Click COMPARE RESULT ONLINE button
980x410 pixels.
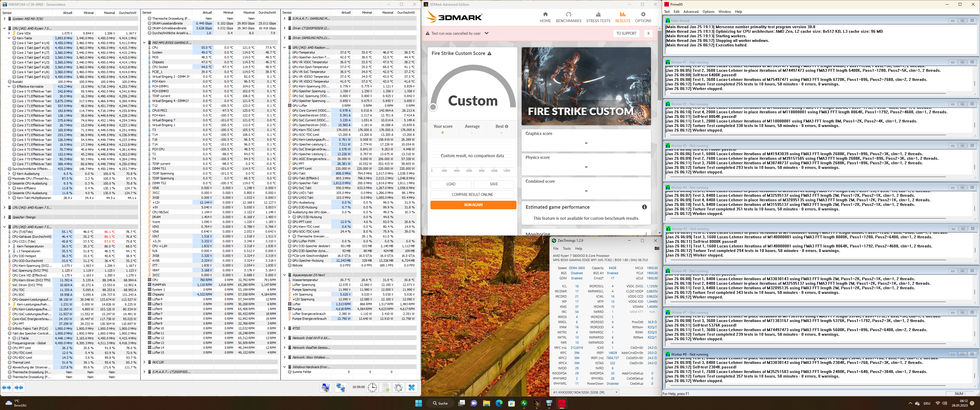[x=472, y=194]
